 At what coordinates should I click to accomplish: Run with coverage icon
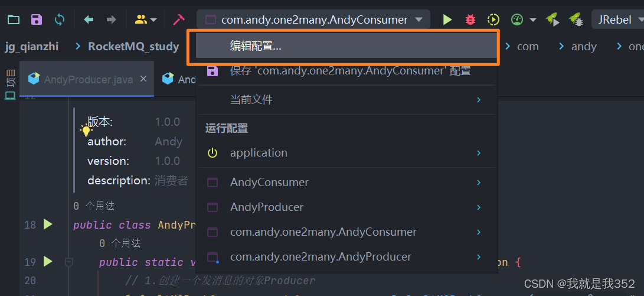pos(493,19)
